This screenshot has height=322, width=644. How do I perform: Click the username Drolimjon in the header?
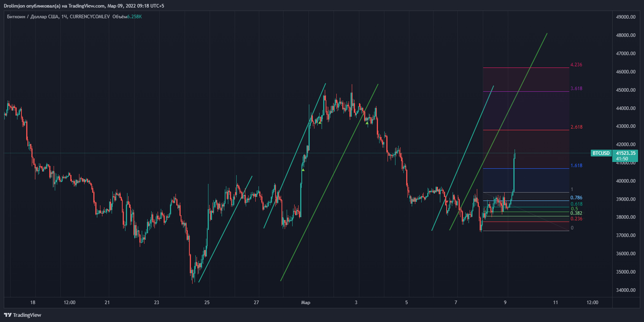click(13, 5)
